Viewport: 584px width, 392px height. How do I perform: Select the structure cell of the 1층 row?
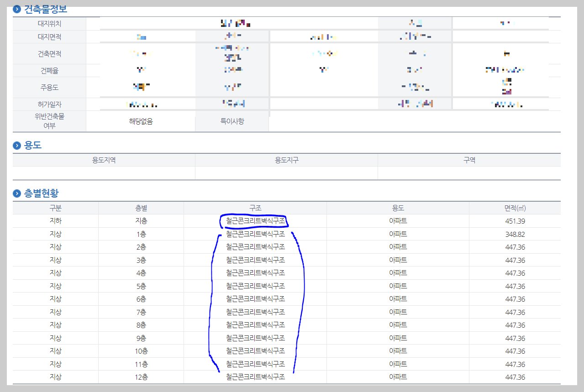pos(255,234)
